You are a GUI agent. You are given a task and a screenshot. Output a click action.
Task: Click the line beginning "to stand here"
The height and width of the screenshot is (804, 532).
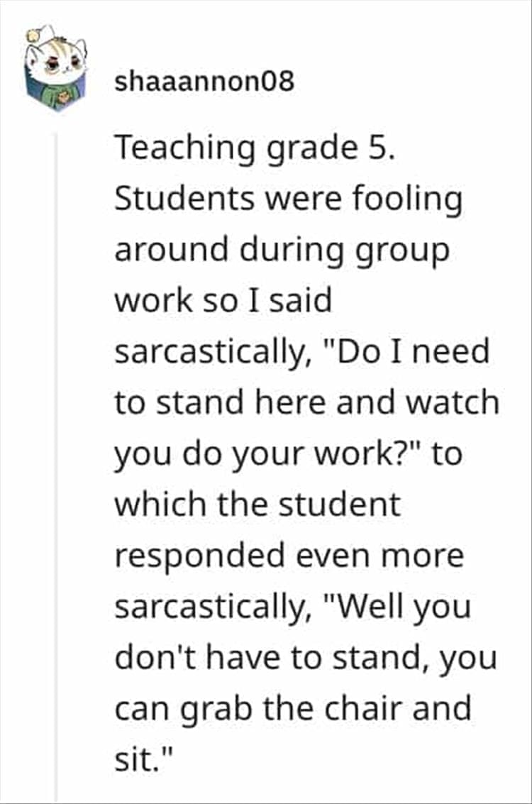click(x=306, y=404)
